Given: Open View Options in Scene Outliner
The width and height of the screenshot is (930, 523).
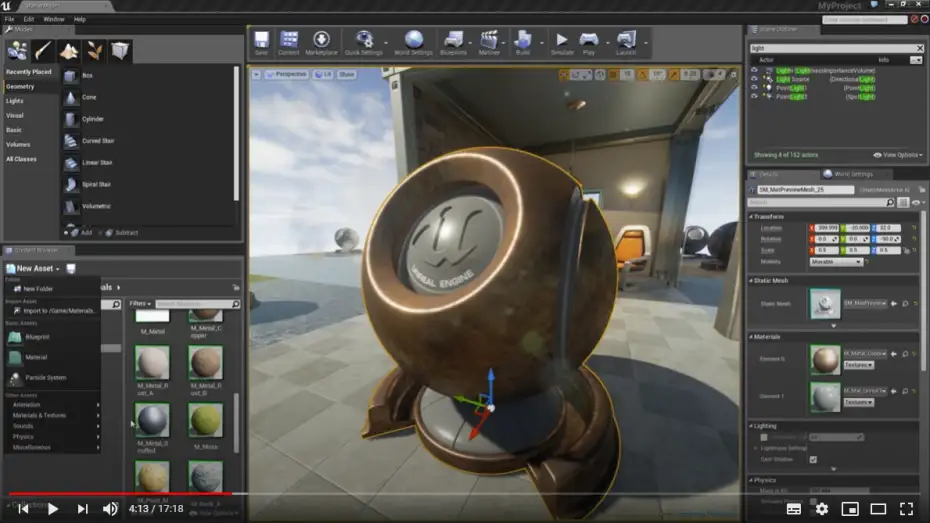Looking at the screenshot, I should [898, 155].
